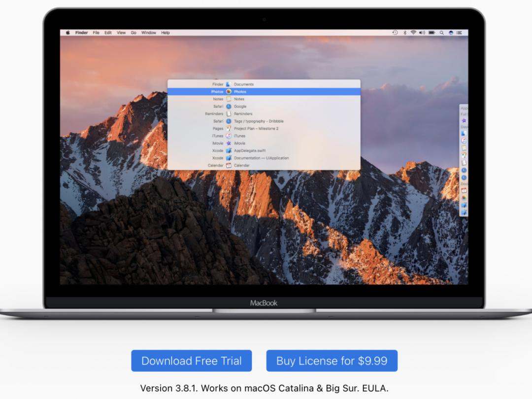532x399 pixels.
Task: Click Safari icon in the Dribbble row
Action: [x=229, y=121]
